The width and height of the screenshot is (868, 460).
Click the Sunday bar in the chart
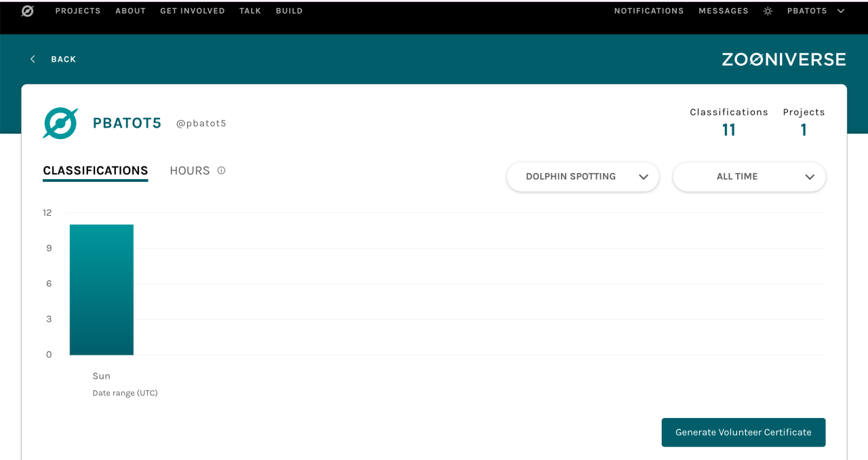click(102, 290)
